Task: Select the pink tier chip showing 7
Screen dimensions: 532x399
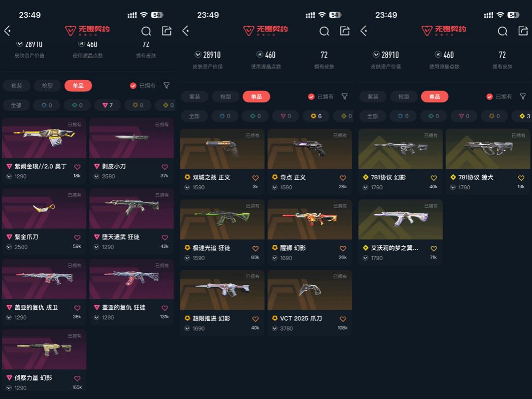Action: click(107, 105)
